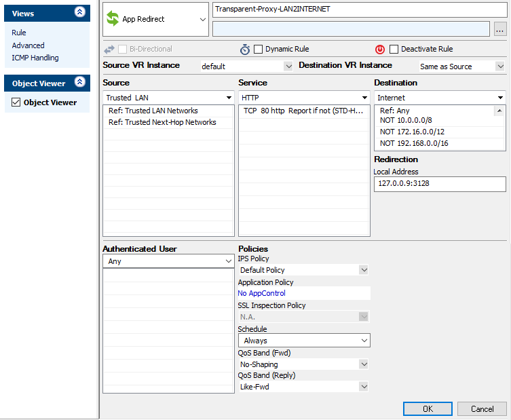Screen dimensions: 511x420
Task: Open the disabled SSL Inspection Policy dropdown
Action: coord(364,316)
